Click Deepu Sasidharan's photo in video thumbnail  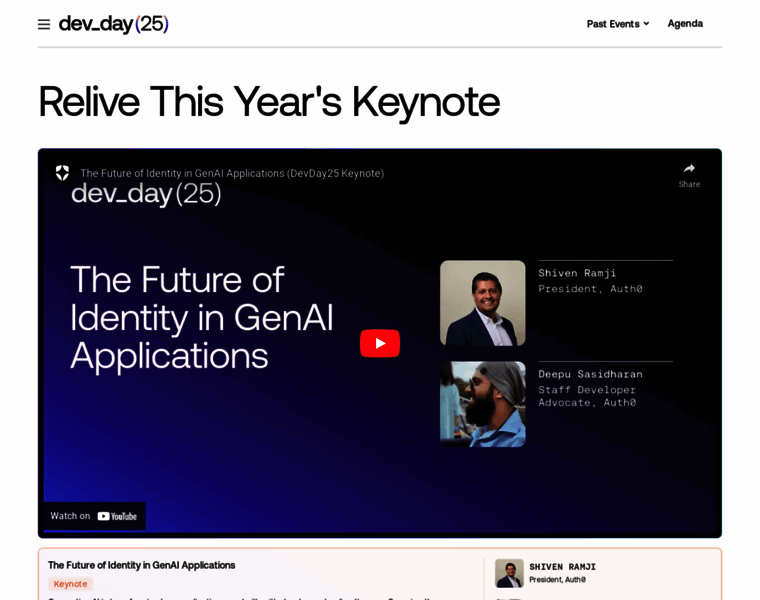click(x=482, y=404)
